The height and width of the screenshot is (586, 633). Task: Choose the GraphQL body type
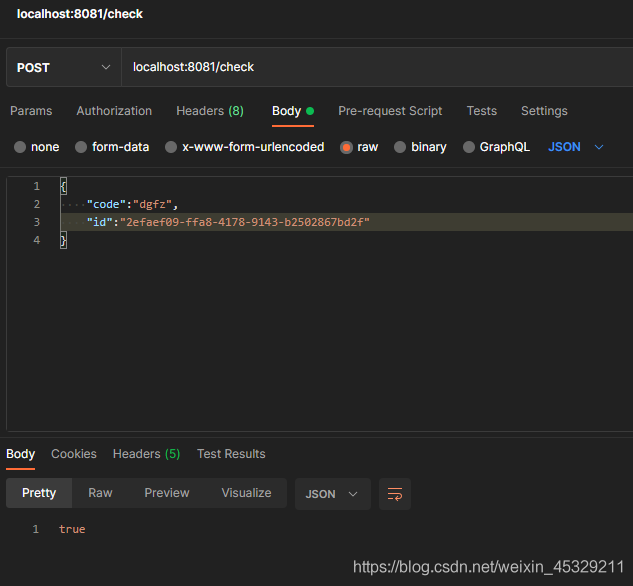[x=469, y=147]
